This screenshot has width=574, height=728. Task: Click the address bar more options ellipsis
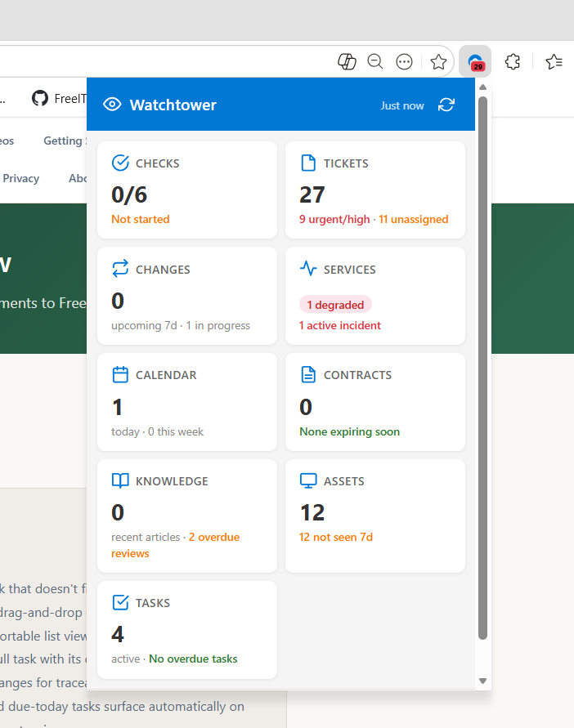click(405, 62)
